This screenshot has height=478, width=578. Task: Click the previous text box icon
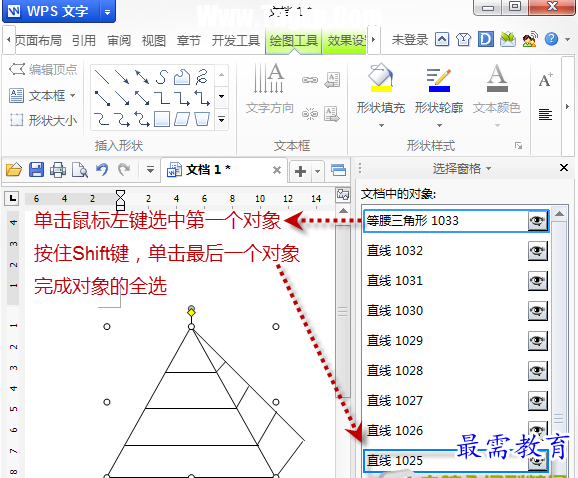(332, 80)
